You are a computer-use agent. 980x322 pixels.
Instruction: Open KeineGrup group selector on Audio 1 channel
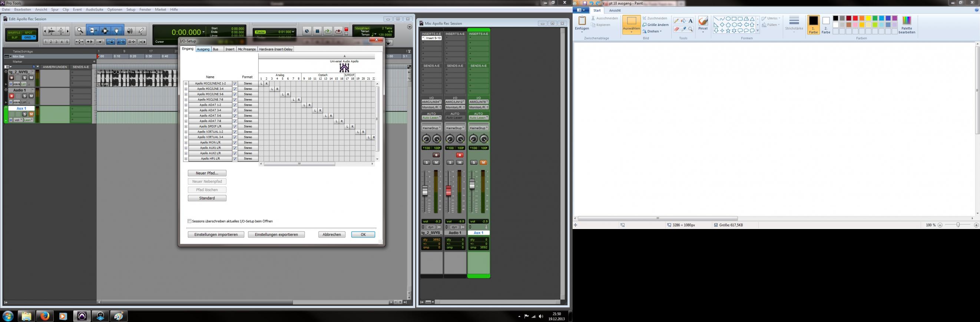[x=455, y=128]
